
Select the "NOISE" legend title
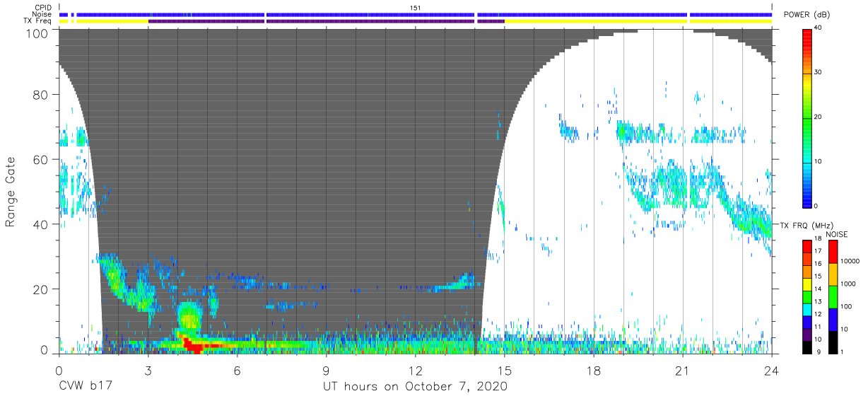[836, 234]
